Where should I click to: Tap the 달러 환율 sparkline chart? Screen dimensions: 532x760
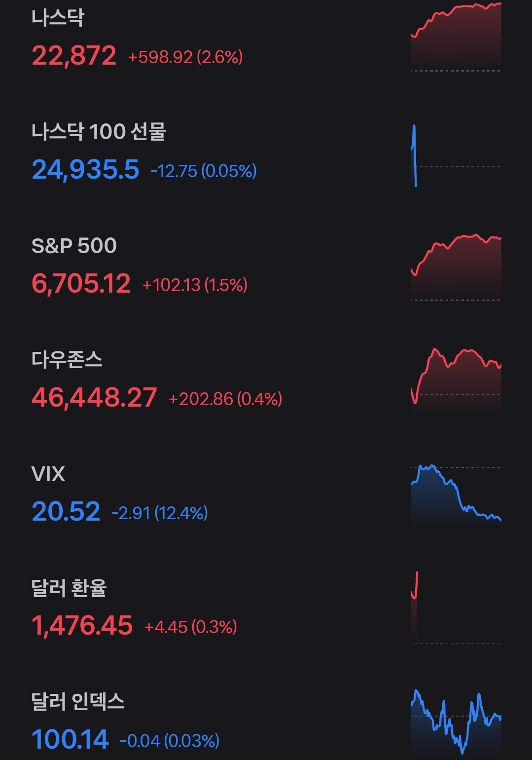(456, 608)
